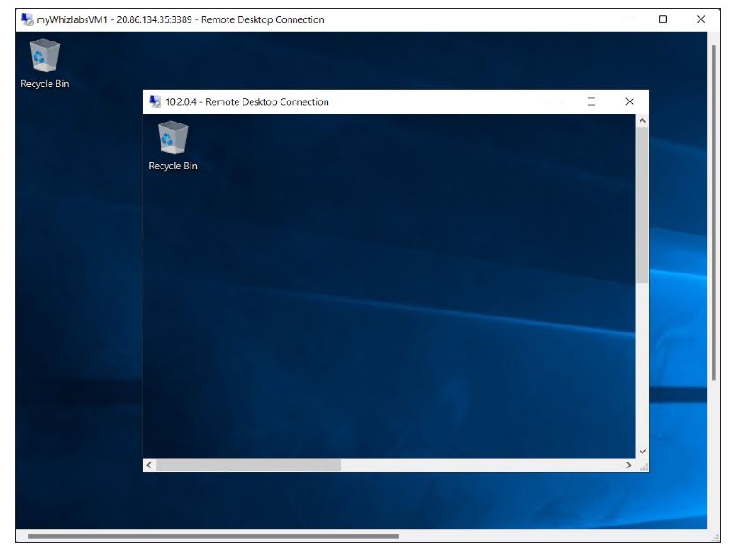Viewport: 749px width, 560px height.
Task: Select Recycle Bin inside the 10.2.0.4 session
Action: 172,146
